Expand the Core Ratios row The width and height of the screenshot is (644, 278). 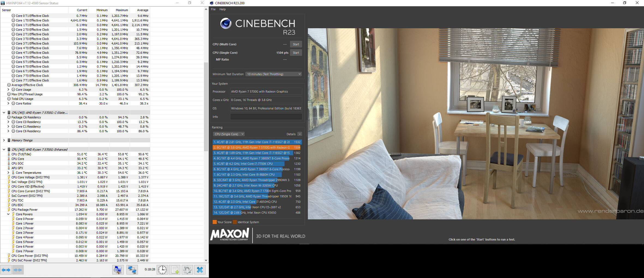[x=8, y=103]
